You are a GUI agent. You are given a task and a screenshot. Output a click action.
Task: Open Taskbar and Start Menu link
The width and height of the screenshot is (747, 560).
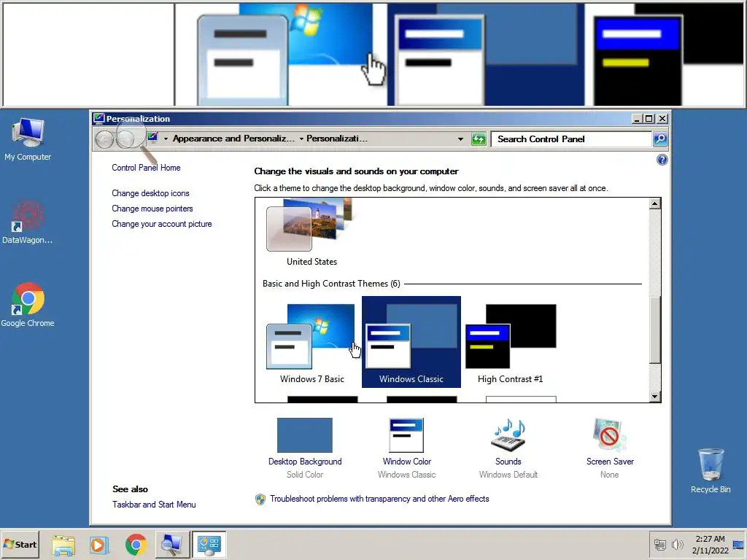[154, 505]
